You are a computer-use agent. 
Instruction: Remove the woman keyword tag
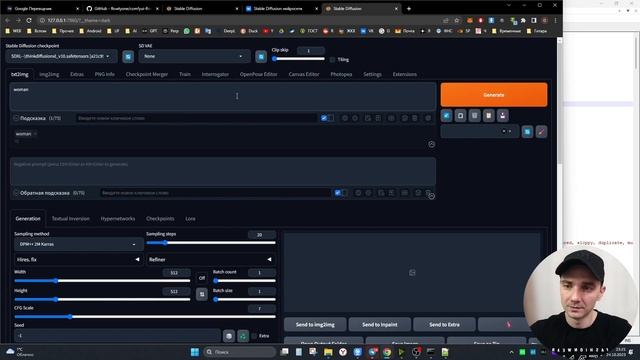tap(36, 134)
